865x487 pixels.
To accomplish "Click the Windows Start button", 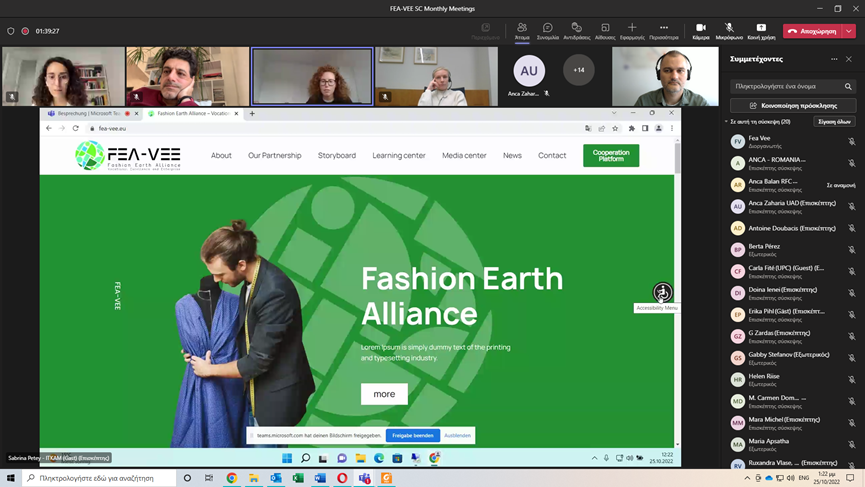I will [x=10, y=478].
